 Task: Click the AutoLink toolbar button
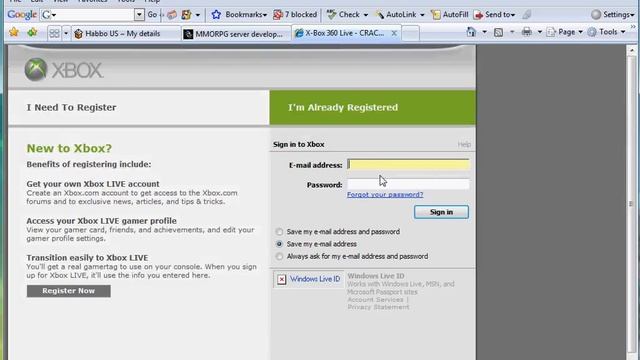tap(396, 15)
